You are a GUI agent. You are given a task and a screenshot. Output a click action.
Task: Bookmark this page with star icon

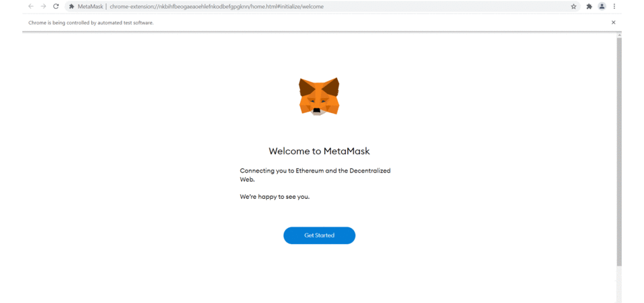pos(574,6)
